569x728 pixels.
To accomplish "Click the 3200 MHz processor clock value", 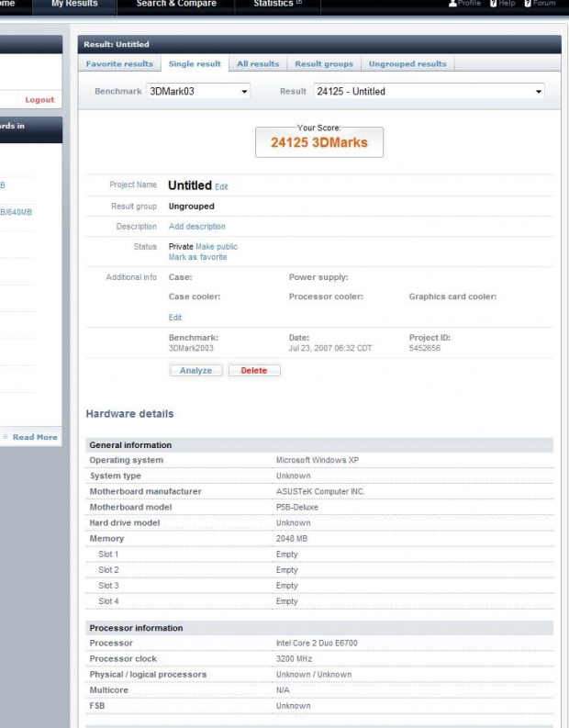I will 294,659.
